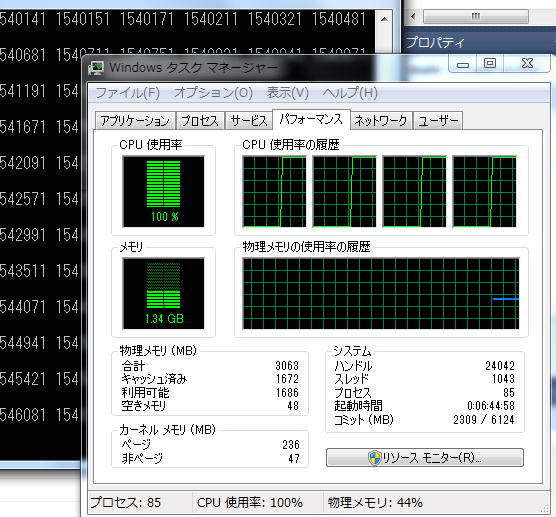Click the horizontal scrollbar thumb above プロパティ
Viewport: 556px width, 517px height.
tap(476, 16)
